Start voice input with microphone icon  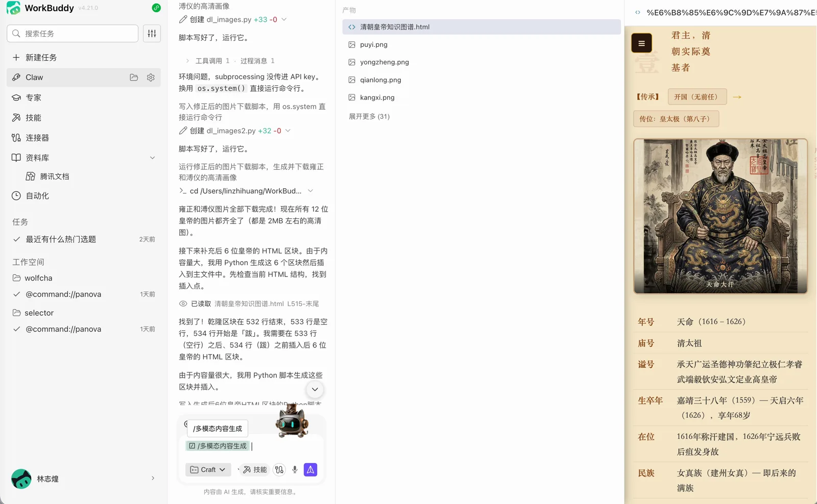[295, 470]
